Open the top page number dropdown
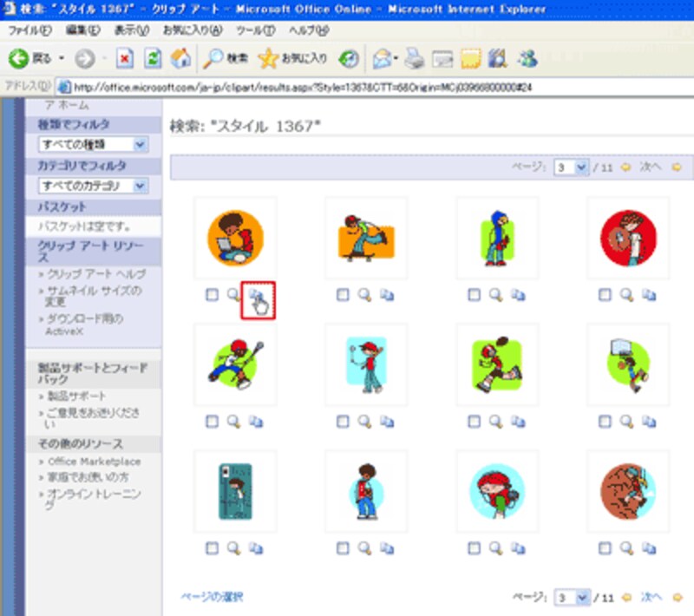 tap(571, 167)
